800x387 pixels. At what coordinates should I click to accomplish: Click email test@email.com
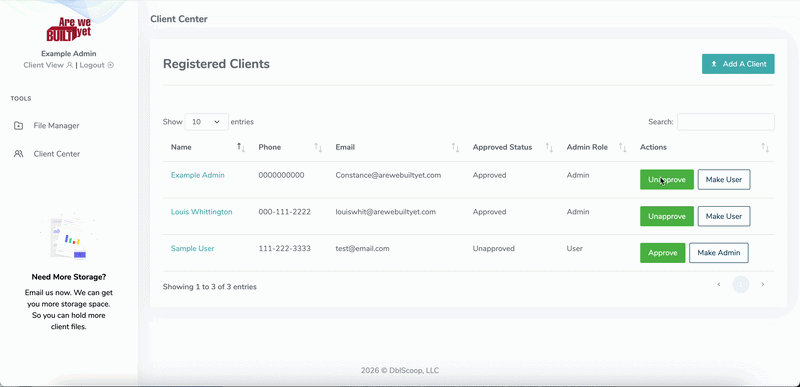362,248
